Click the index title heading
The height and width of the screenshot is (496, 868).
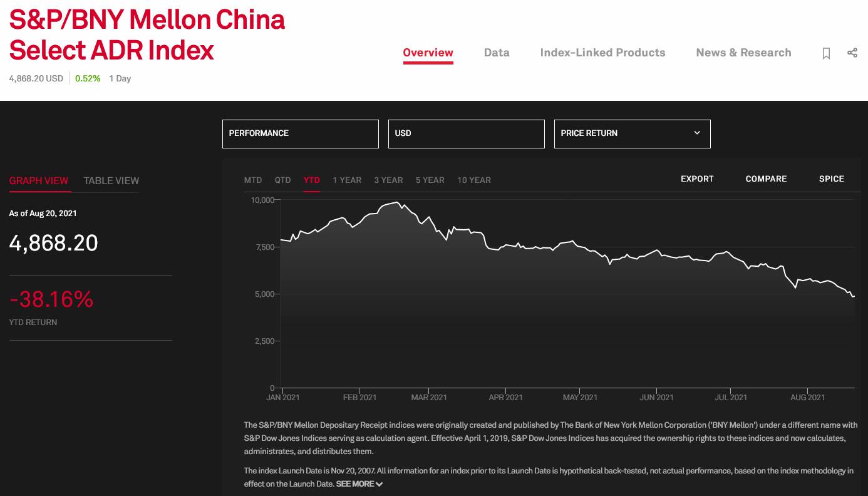pyautogui.click(x=147, y=35)
